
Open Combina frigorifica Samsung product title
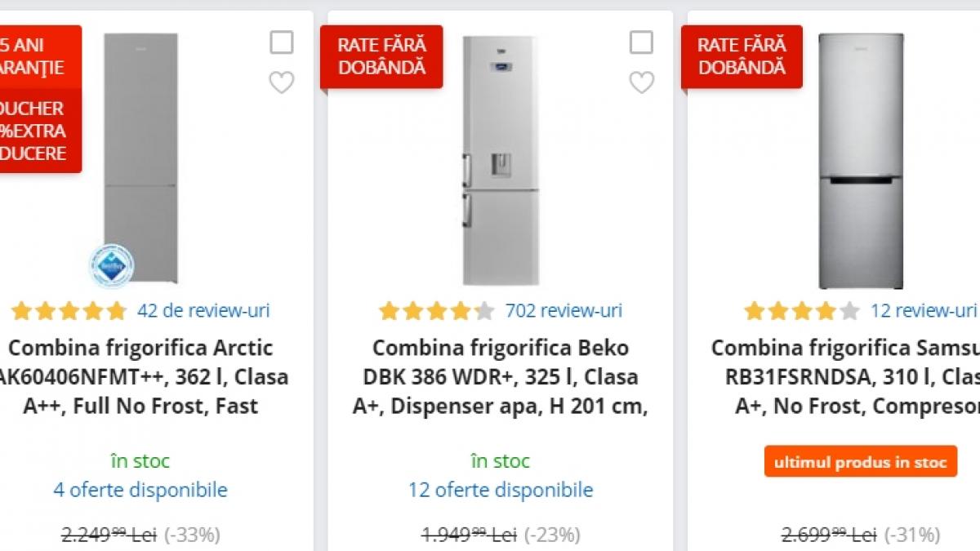click(849, 377)
